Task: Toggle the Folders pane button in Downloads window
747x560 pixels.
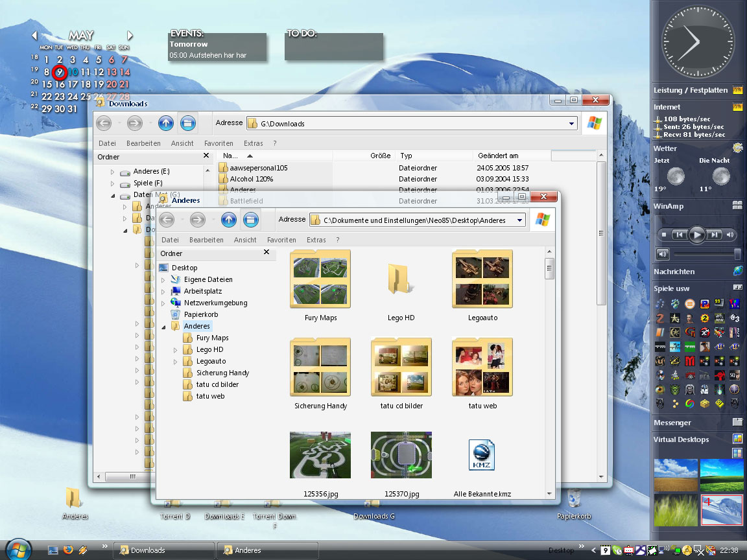Action: point(188,123)
